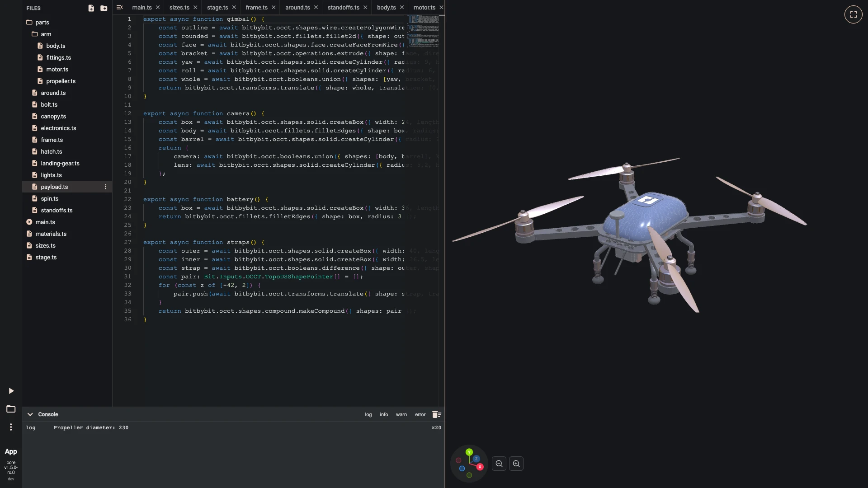This screenshot has width=868, height=488.
Task: Switch to the around.ts tab
Action: click(297, 7)
